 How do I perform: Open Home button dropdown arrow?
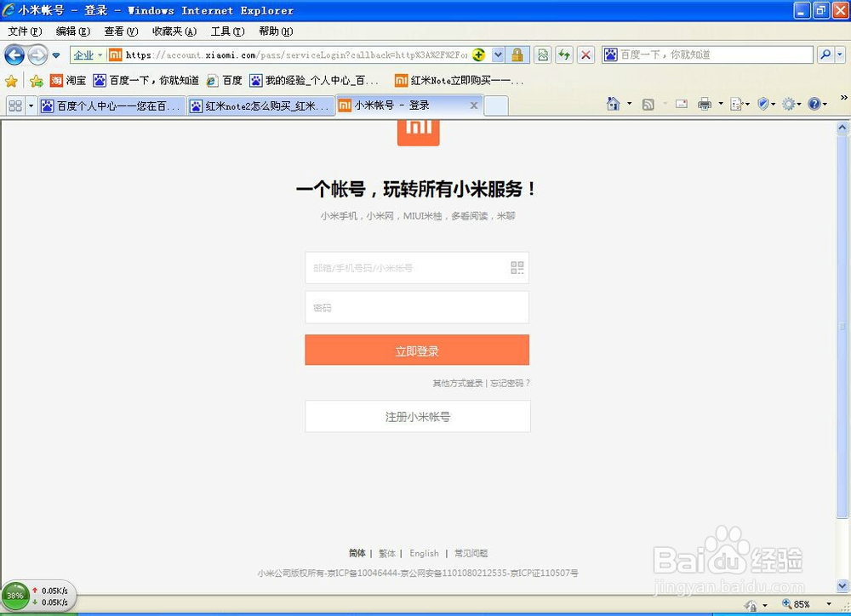pos(630,103)
